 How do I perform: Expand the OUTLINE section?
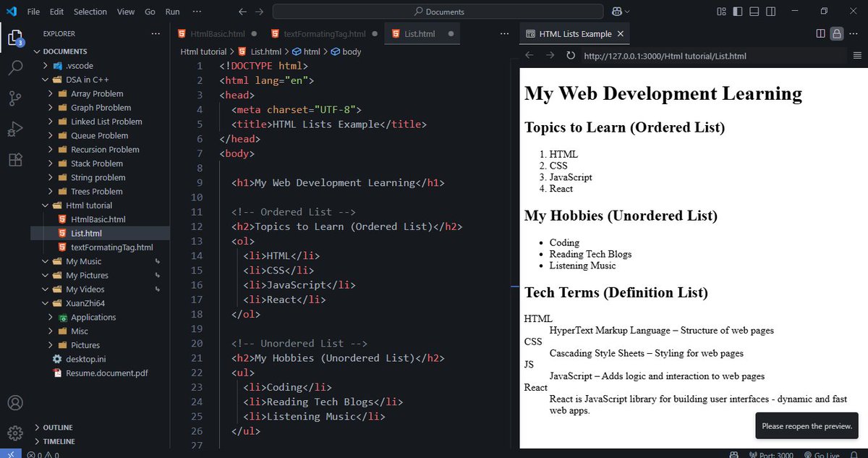[100, 428]
